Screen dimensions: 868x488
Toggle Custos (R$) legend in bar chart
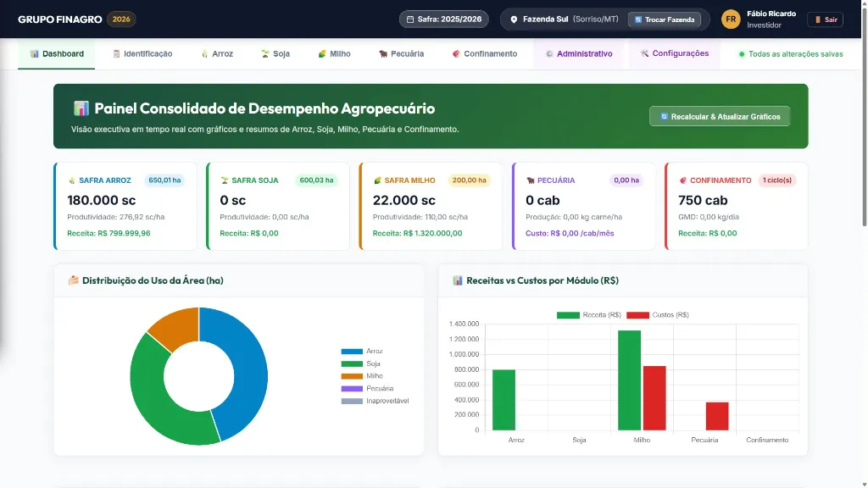[x=658, y=315]
